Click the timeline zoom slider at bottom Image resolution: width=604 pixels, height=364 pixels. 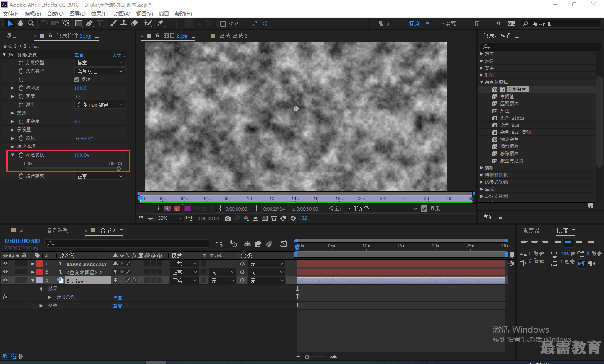(x=307, y=357)
